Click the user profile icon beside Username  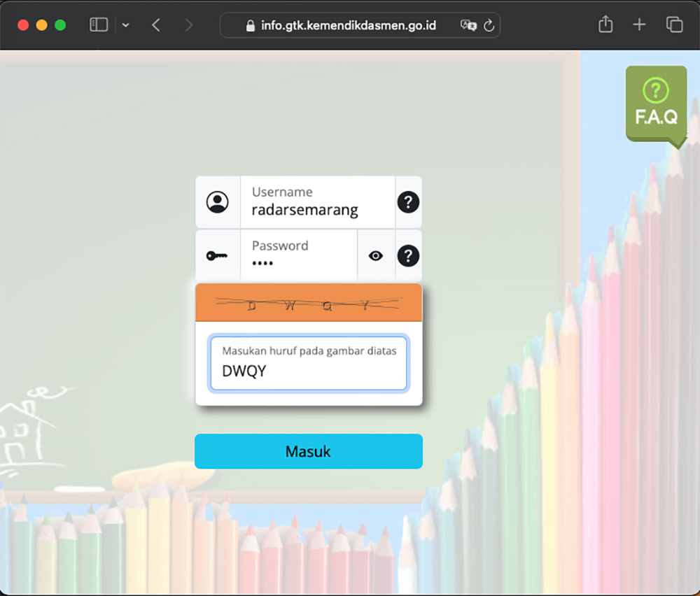point(218,202)
